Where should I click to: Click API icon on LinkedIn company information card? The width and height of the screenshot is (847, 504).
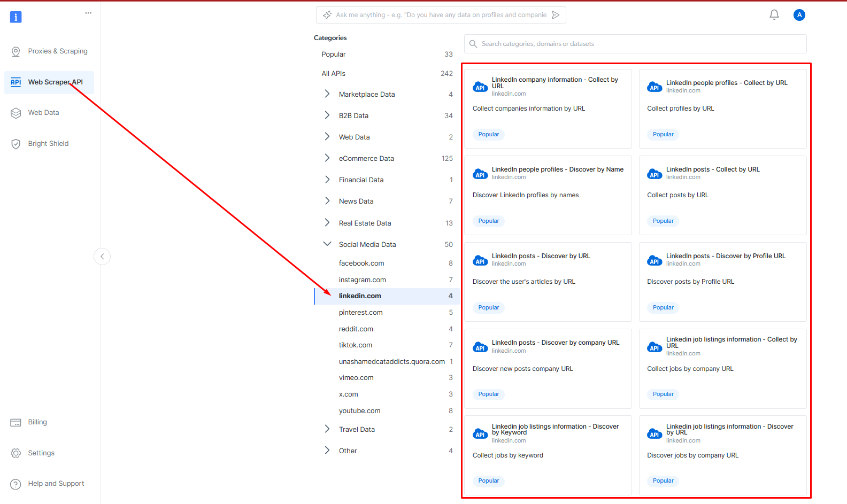480,87
